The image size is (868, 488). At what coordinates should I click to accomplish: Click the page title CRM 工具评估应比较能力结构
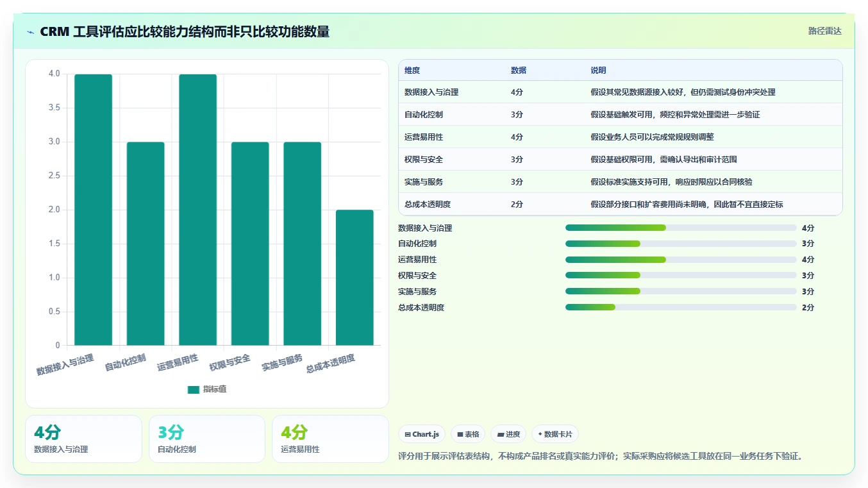coord(185,31)
